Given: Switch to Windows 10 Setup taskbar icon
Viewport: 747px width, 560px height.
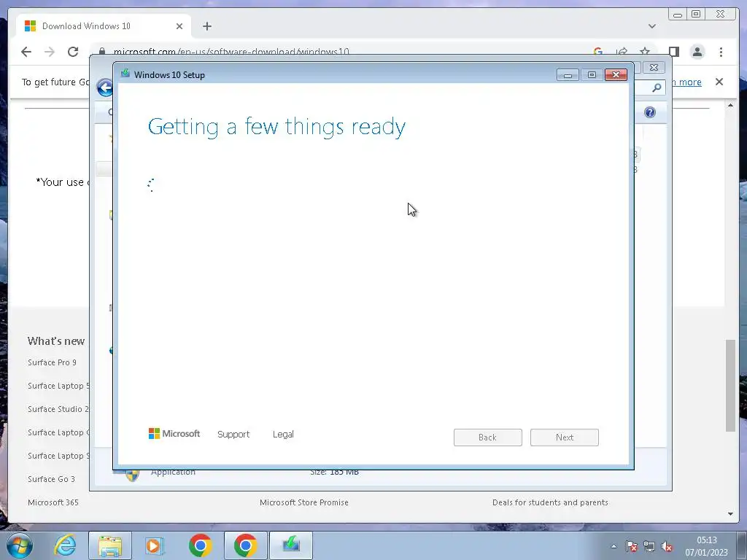Looking at the screenshot, I should pyautogui.click(x=291, y=545).
